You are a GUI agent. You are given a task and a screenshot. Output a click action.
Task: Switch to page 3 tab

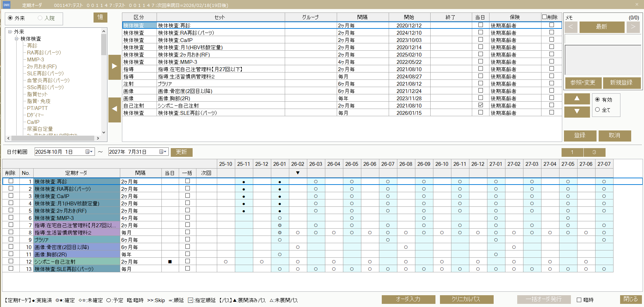pyautogui.click(x=594, y=152)
